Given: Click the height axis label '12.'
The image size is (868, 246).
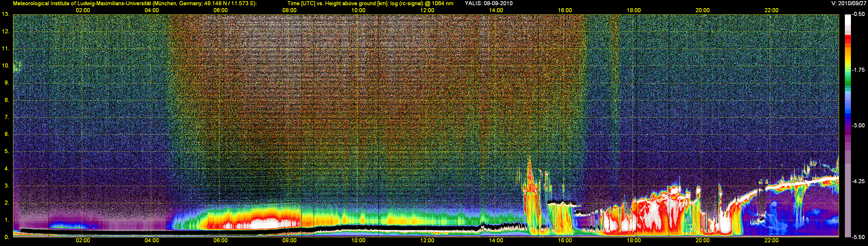Looking at the screenshot, I should 5,32.
